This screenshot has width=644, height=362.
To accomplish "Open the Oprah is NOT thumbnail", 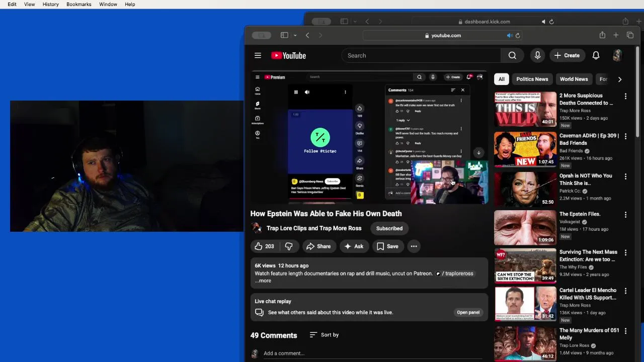I will click(x=525, y=189).
